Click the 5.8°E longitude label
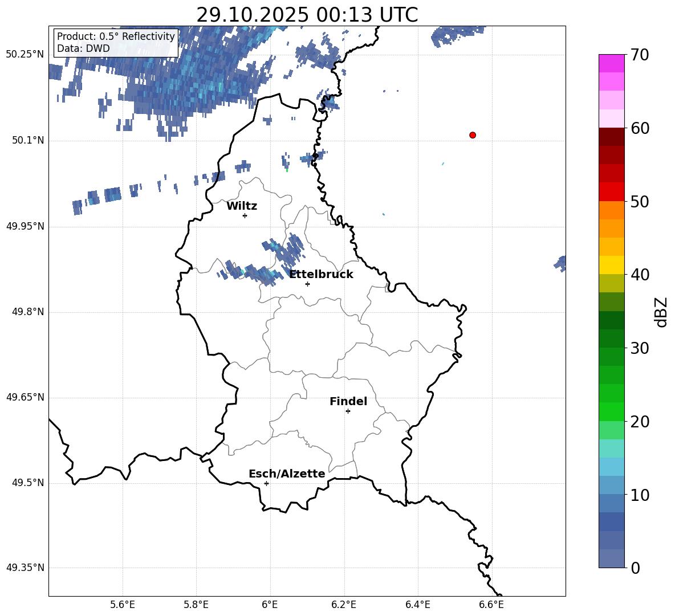The height and width of the screenshot is (616, 675). pos(196,605)
